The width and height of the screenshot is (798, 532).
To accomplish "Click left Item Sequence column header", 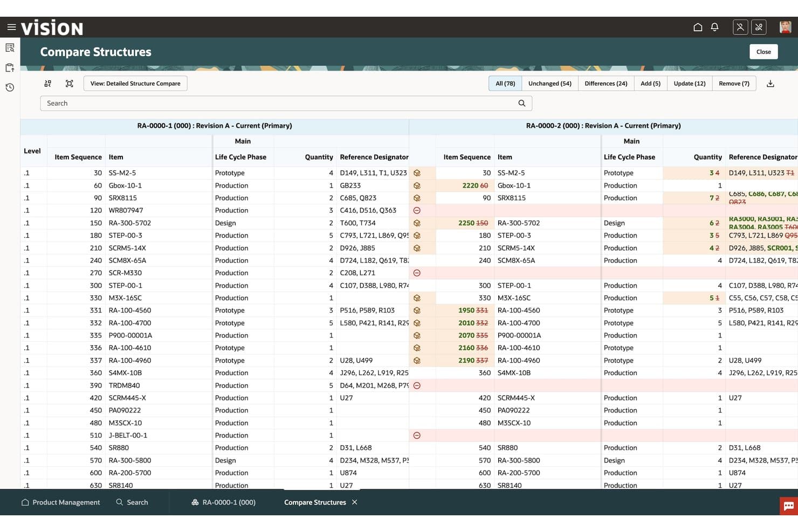I will [78, 157].
